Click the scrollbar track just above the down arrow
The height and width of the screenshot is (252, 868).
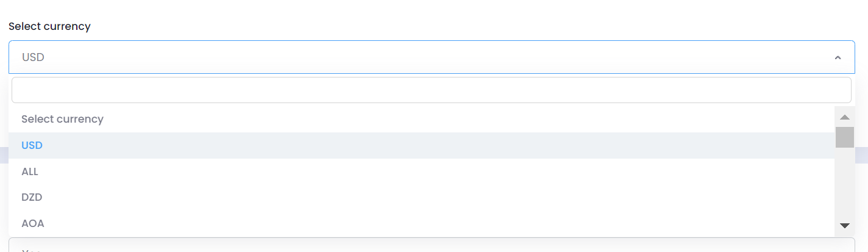[844, 211]
